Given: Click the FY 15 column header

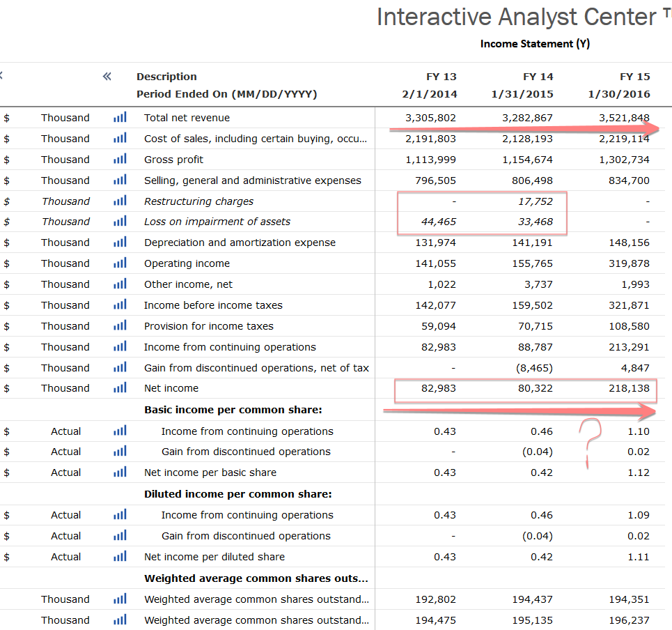Looking at the screenshot, I should pos(634,77).
